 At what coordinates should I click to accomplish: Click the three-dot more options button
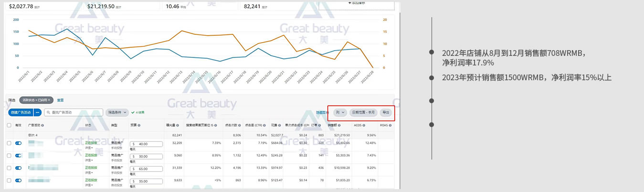click(37, 113)
